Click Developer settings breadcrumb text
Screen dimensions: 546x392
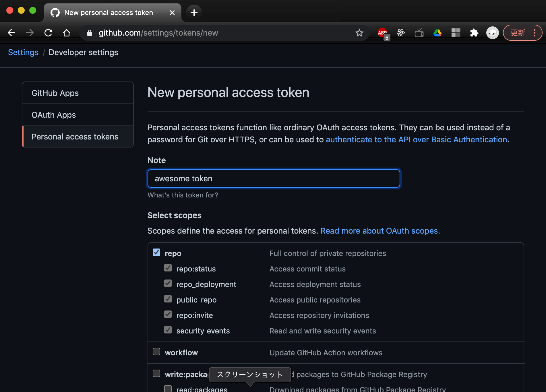click(84, 53)
